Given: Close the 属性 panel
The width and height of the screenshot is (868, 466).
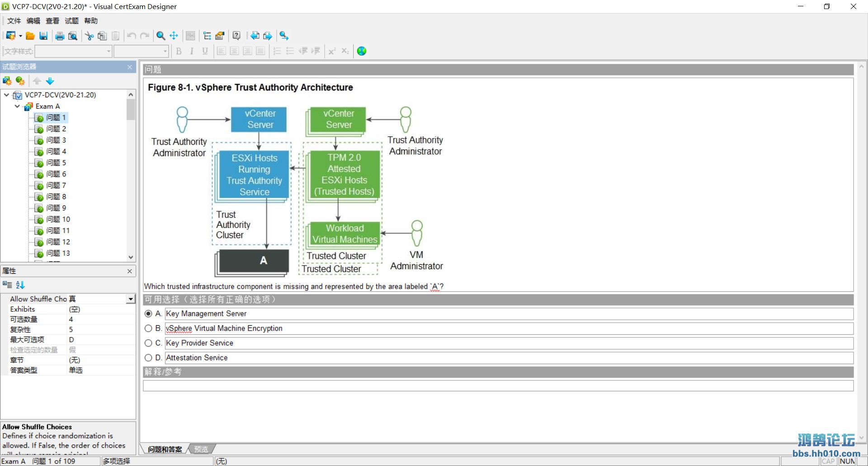Looking at the screenshot, I should pos(130,271).
